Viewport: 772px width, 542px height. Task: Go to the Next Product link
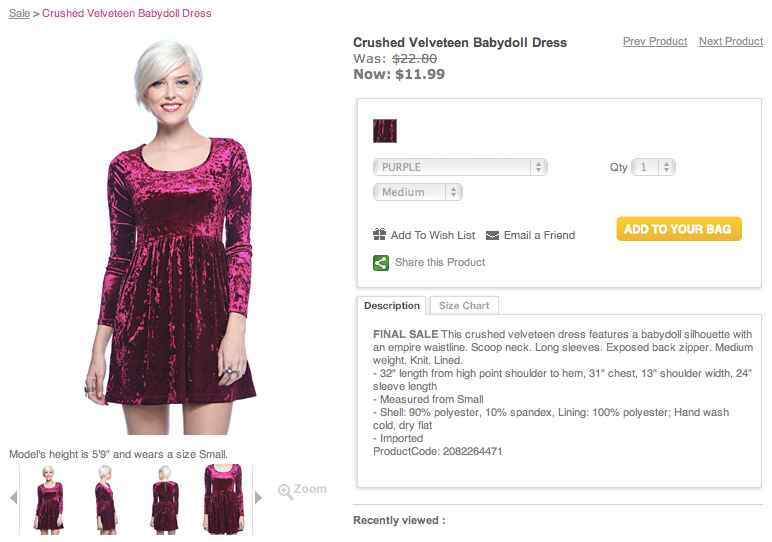click(x=730, y=42)
